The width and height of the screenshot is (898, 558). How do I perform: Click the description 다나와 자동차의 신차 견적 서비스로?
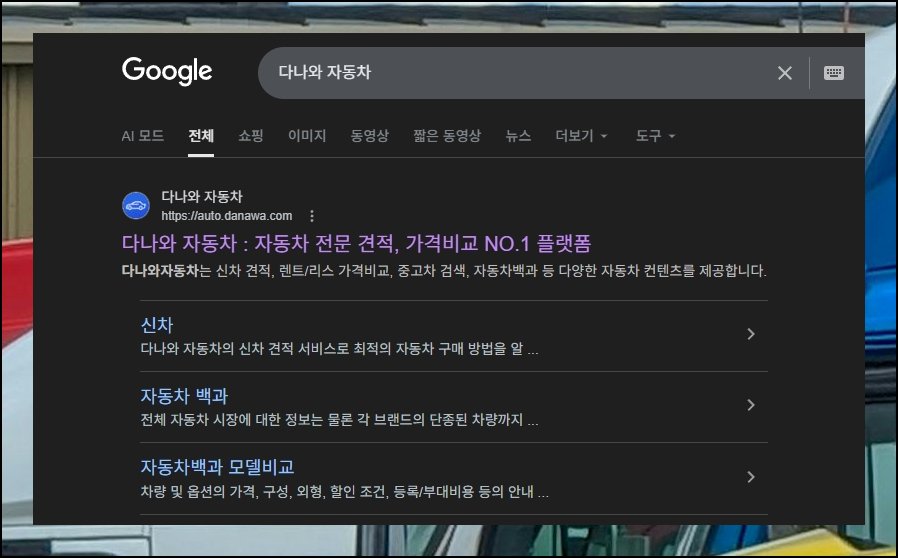coord(339,348)
